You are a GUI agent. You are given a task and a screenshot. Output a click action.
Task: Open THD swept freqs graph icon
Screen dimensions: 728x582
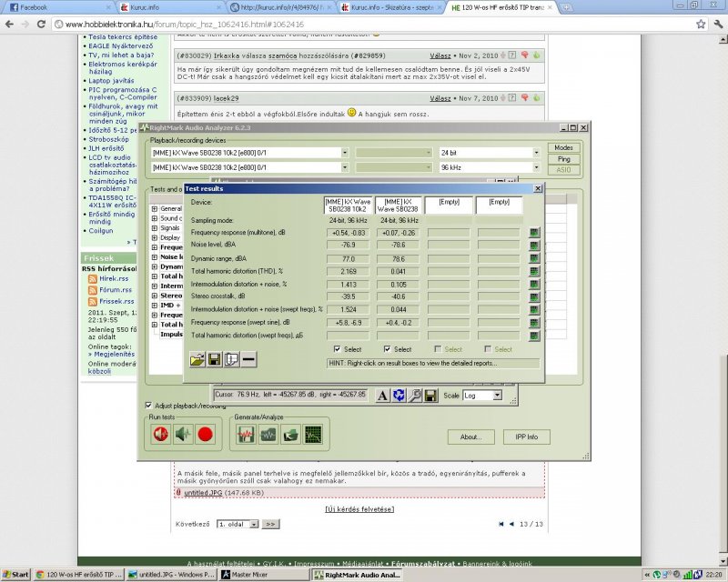click(x=534, y=335)
